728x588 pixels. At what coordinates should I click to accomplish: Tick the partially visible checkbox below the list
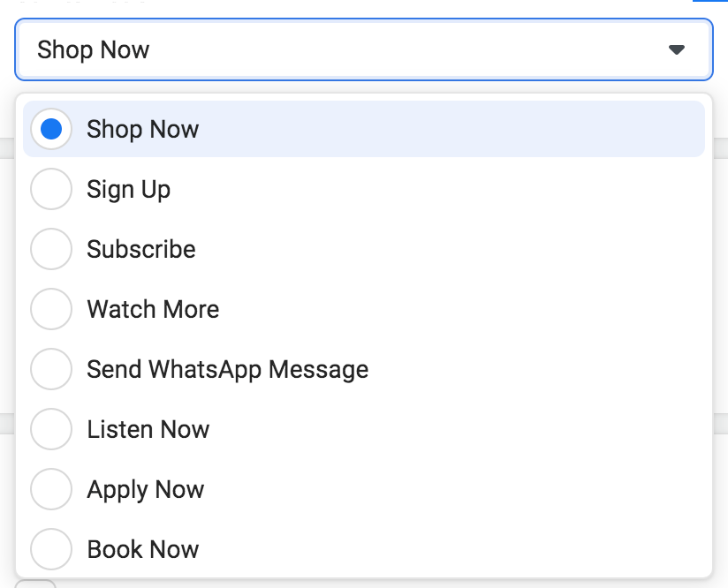click(36, 584)
